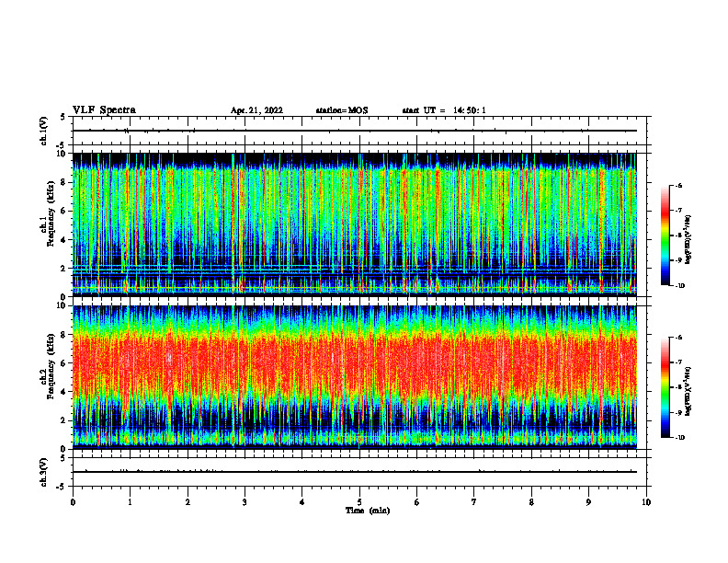Click the ch.1 frequency tick label "4"
Screen dimensions: 728x563
(64, 240)
